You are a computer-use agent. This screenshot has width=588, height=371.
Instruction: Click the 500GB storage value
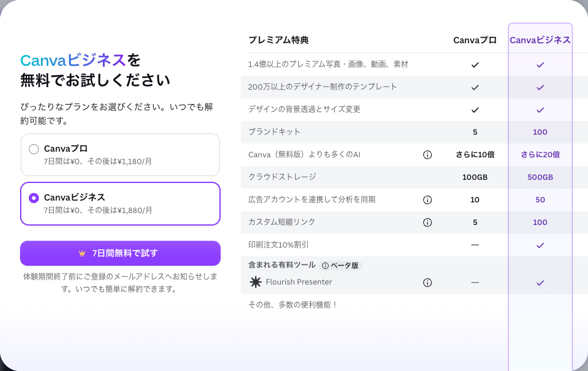tap(540, 177)
